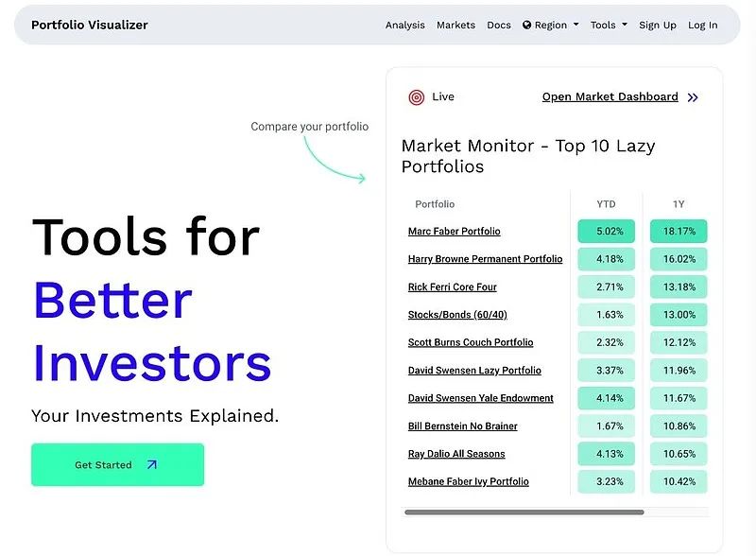
Task: Open the Open Market Dashboard link
Action: [x=610, y=97]
